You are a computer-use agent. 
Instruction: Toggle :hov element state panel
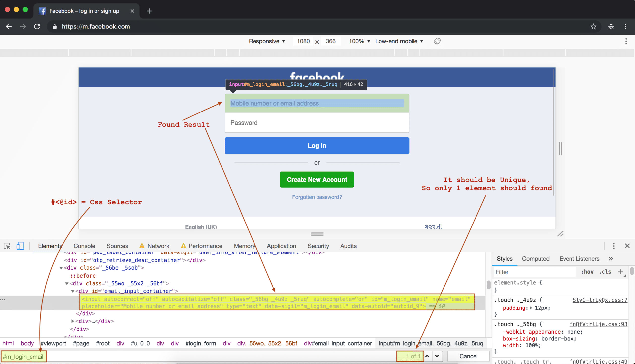click(x=587, y=272)
